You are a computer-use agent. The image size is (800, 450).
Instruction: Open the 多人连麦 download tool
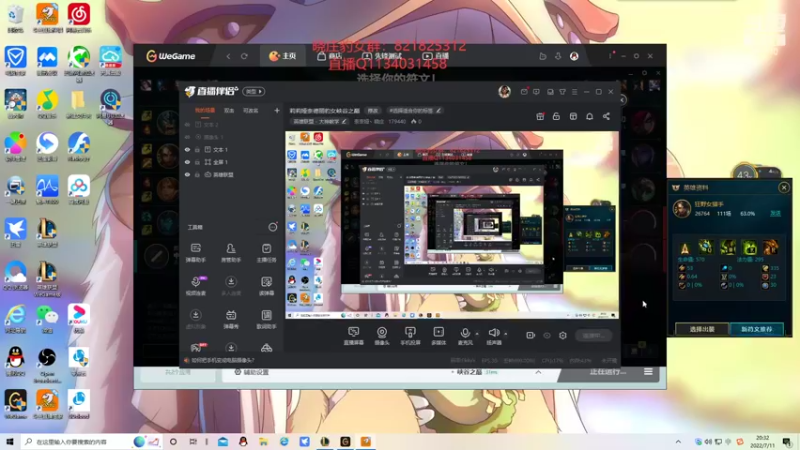coord(231,286)
